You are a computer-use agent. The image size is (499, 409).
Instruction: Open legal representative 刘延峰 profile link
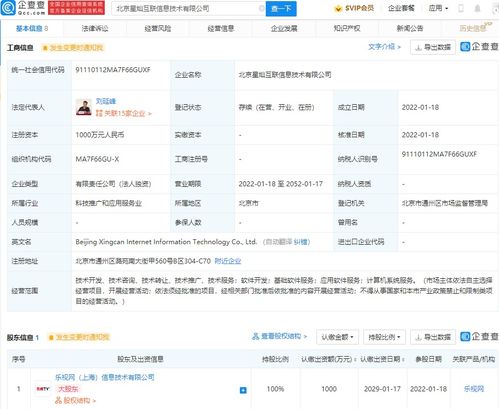[x=106, y=101]
